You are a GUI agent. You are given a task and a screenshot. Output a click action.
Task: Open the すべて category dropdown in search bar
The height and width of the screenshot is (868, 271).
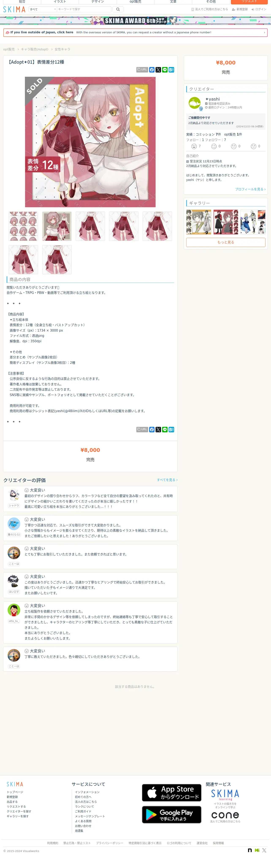click(42, 9)
